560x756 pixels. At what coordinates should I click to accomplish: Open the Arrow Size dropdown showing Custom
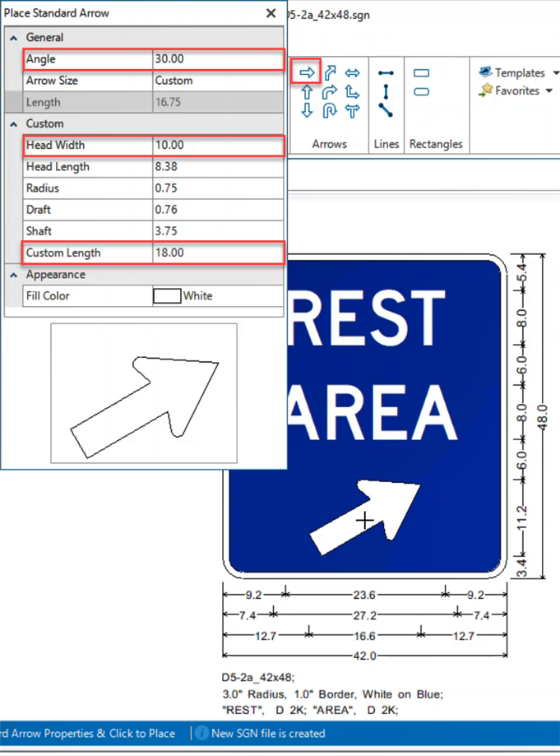[218, 81]
